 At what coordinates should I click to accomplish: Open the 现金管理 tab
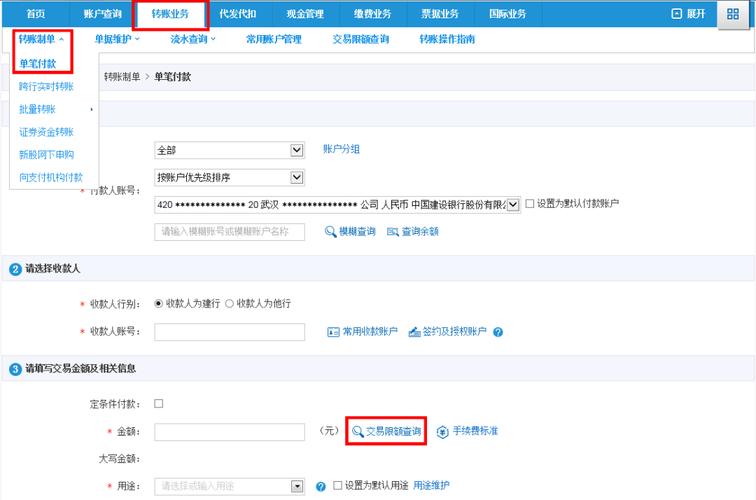[x=305, y=14]
